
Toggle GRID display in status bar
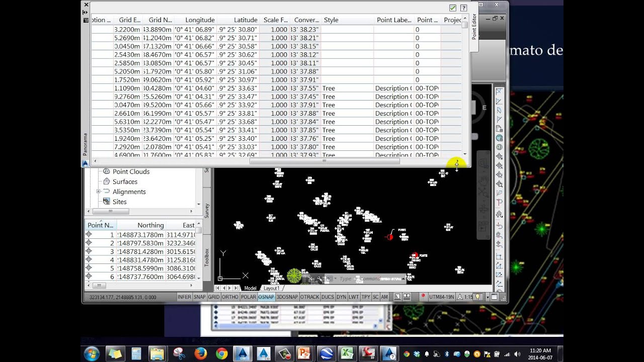pos(214,297)
